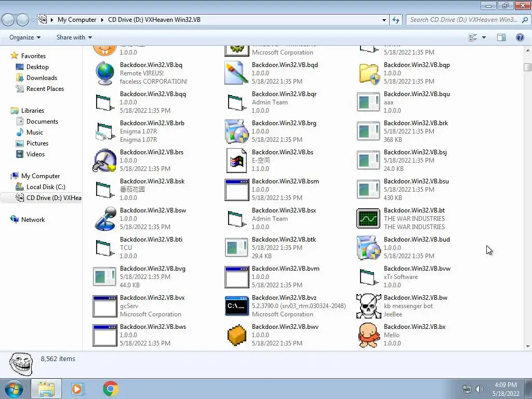Toggle the preview pane icon

point(501,37)
